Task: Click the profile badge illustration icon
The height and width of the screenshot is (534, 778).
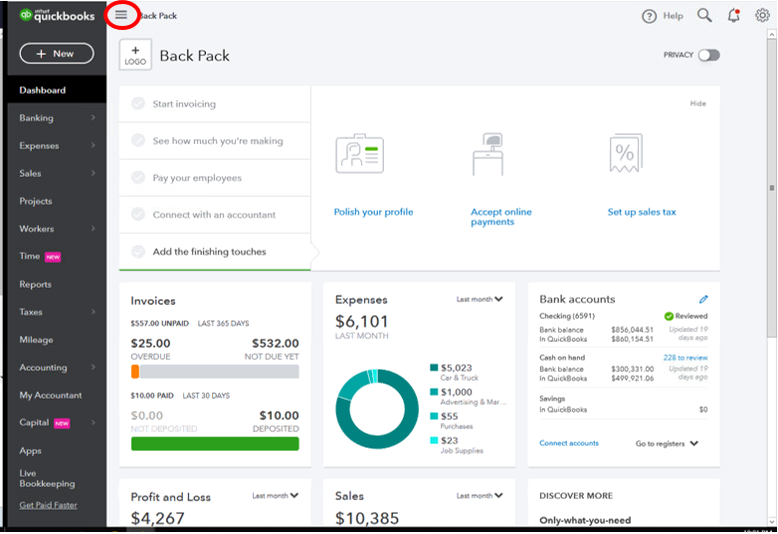Action: 360,154
